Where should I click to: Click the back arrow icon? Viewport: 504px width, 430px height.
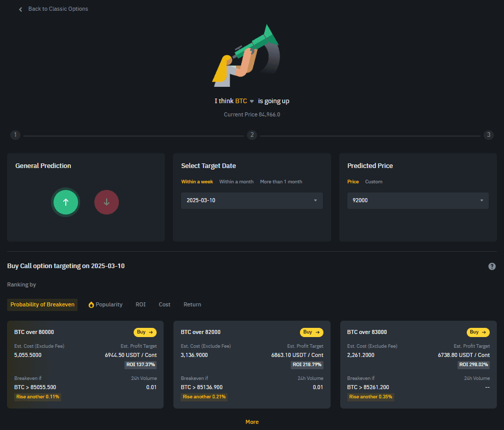point(20,9)
